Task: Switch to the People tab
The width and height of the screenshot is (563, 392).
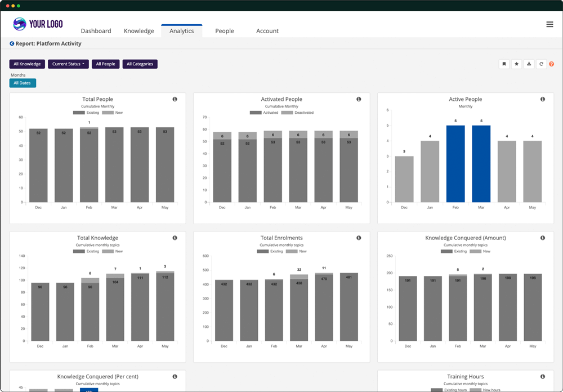Action: 224,31
